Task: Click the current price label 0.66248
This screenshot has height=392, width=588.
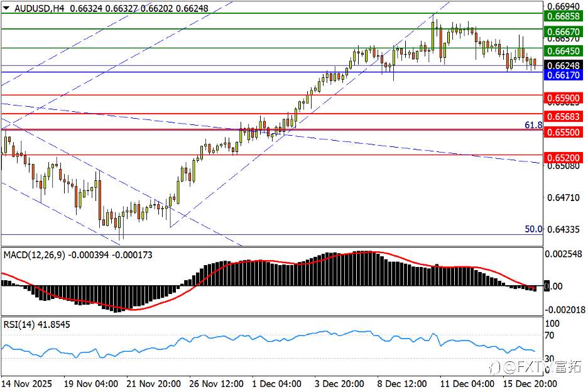Action: (x=563, y=65)
